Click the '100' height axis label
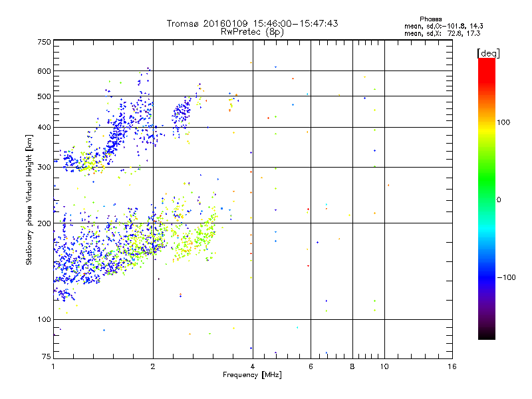The image size is (532, 399). (x=44, y=320)
